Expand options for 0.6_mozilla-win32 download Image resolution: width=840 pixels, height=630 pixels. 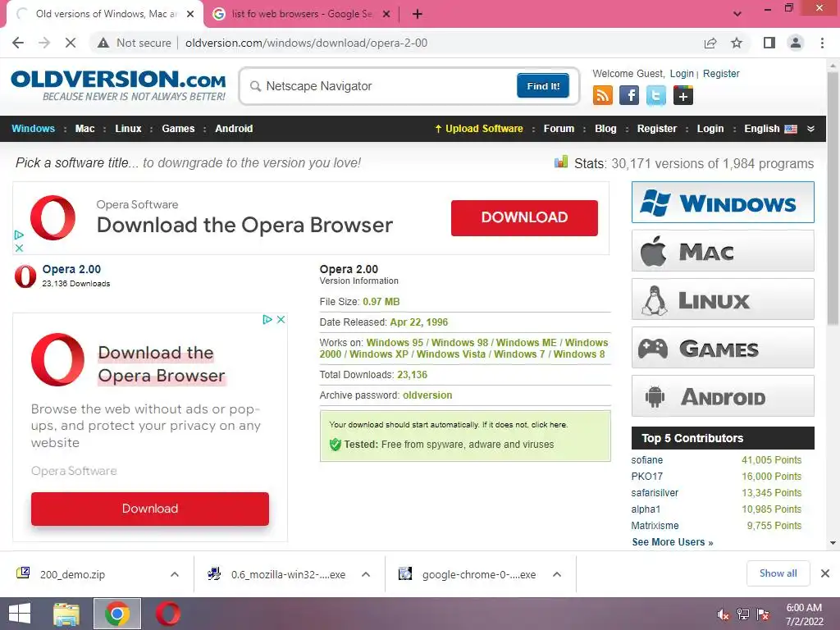(366, 574)
